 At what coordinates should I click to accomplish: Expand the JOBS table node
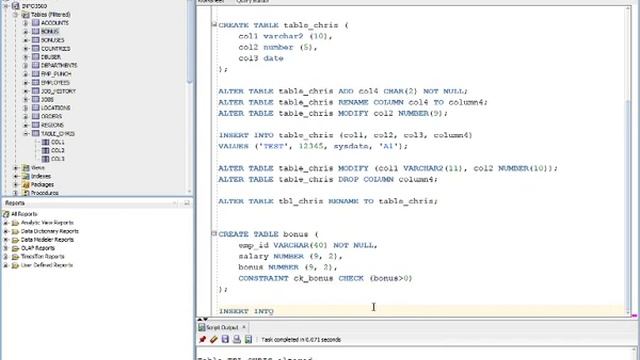26,100
